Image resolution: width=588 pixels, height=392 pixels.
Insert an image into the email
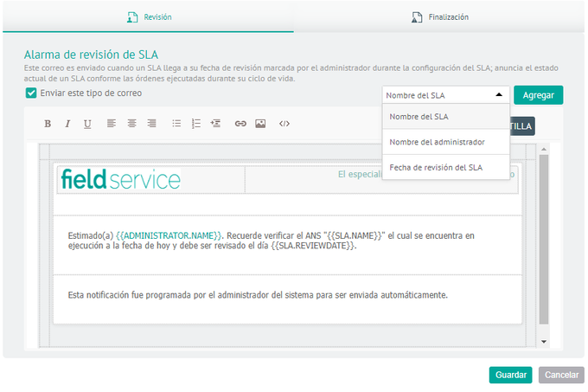point(260,124)
